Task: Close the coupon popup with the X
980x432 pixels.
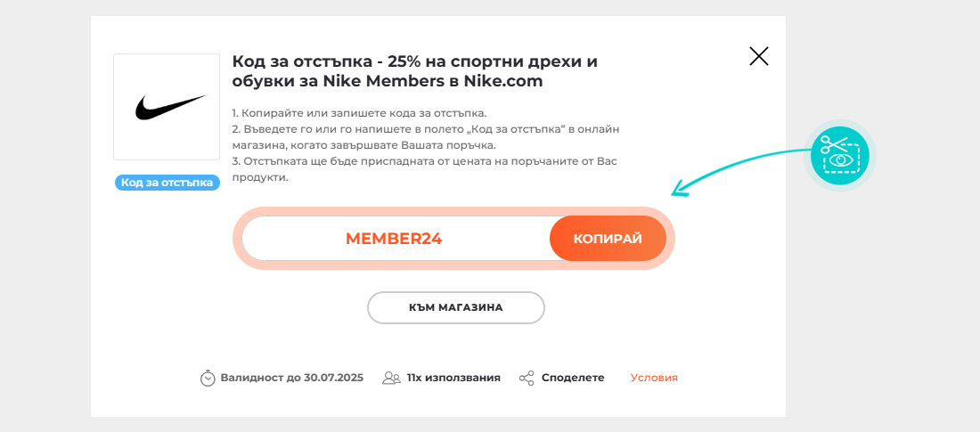Action: (x=759, y=56)
